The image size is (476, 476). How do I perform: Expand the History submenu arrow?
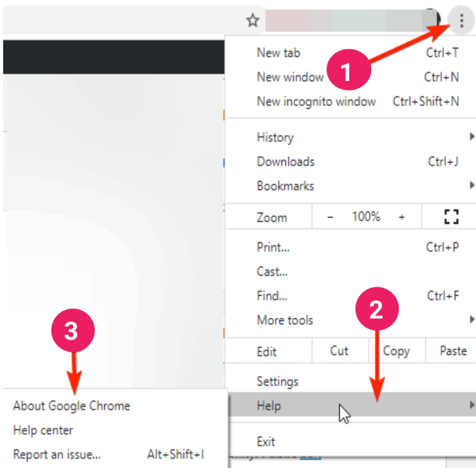[472, 137]
